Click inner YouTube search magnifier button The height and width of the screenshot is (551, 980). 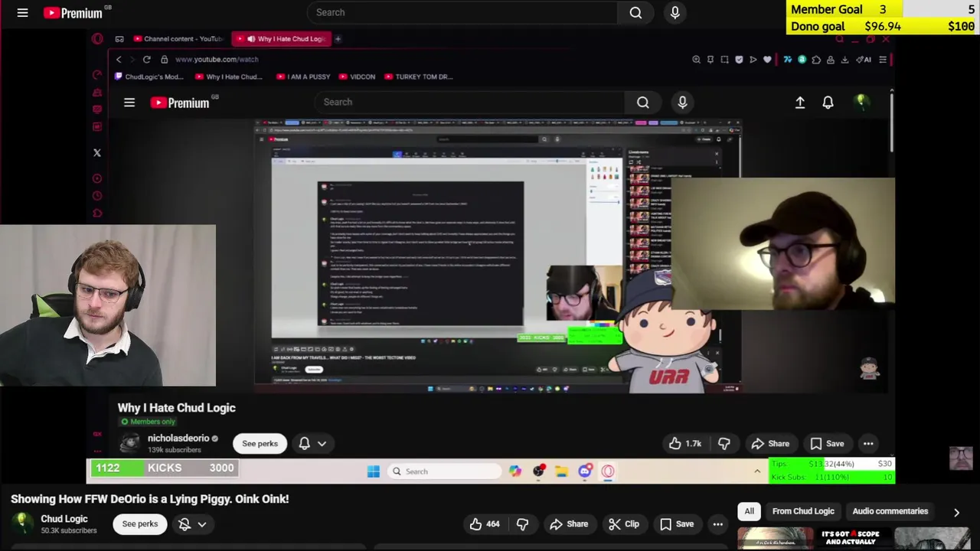(x=642, y=102)
